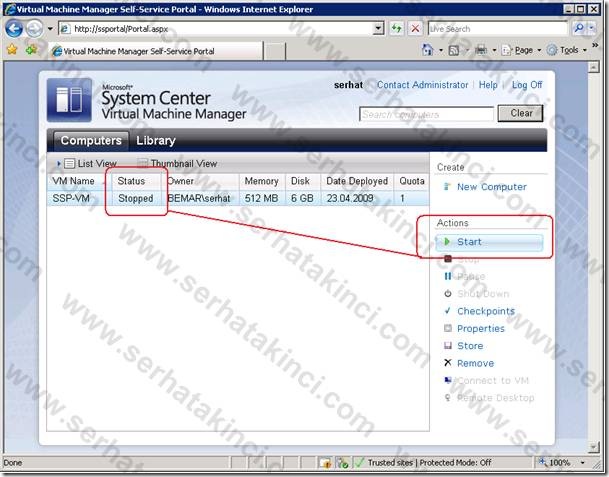The width and height of the screenshot is (609, 477).
Task: Switch to the Library tab
Action: click(156, 140)
